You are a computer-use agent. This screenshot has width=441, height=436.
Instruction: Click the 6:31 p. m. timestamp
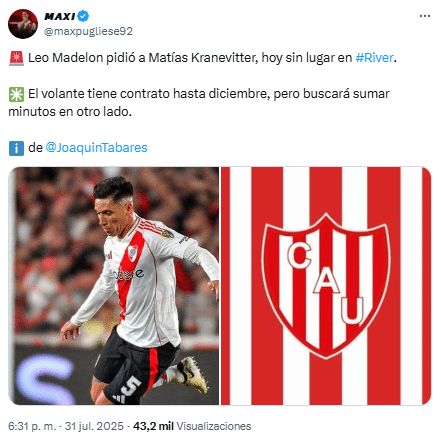click(32, 426)
